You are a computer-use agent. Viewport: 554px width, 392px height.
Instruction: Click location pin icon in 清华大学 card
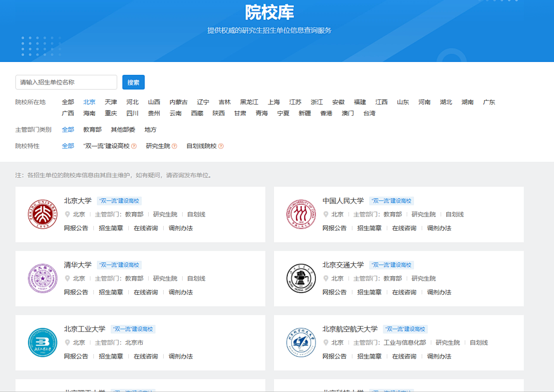[67, 278]
